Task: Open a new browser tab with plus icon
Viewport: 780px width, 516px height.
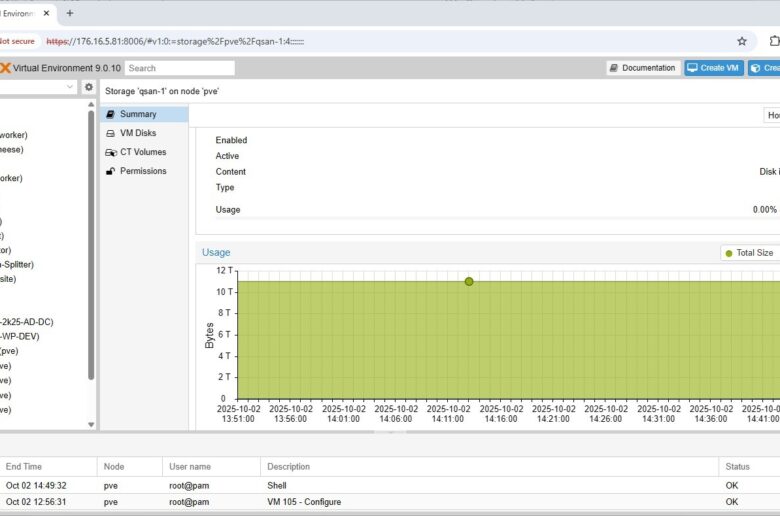Action: point(69,13)
